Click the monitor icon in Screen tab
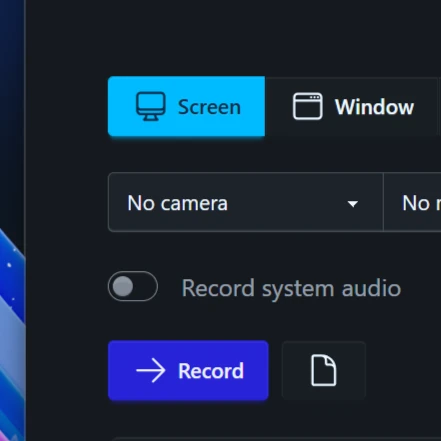Screen dimensions: 441x441 [x=151, y=106]
